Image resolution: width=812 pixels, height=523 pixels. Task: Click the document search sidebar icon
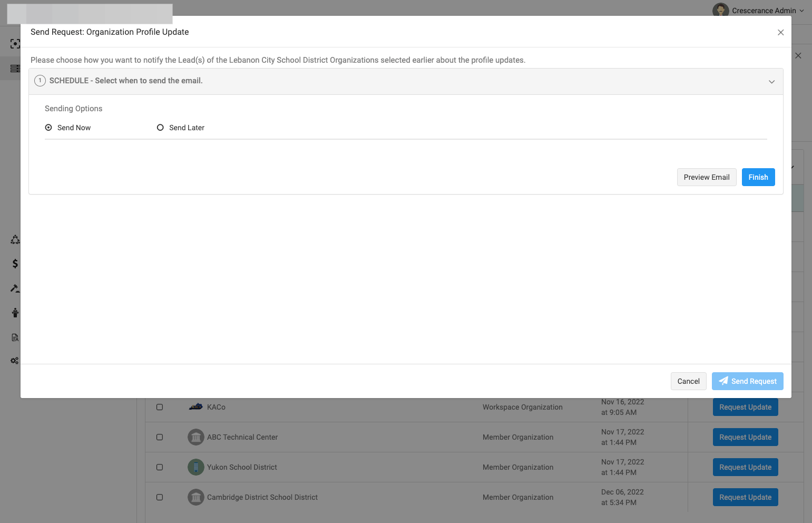15,337
